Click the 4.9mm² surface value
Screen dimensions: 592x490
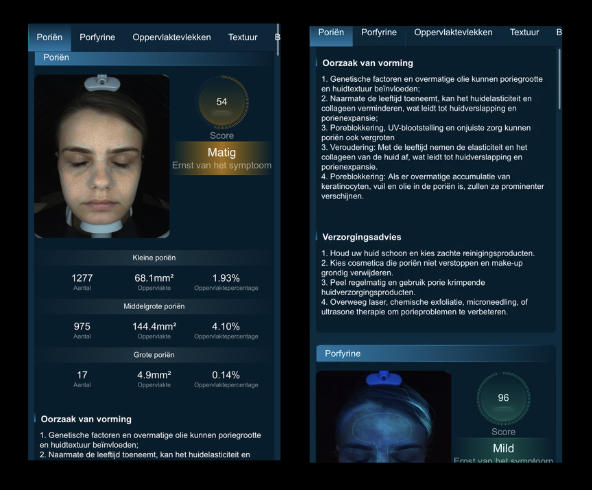click(x=154, y=375)
